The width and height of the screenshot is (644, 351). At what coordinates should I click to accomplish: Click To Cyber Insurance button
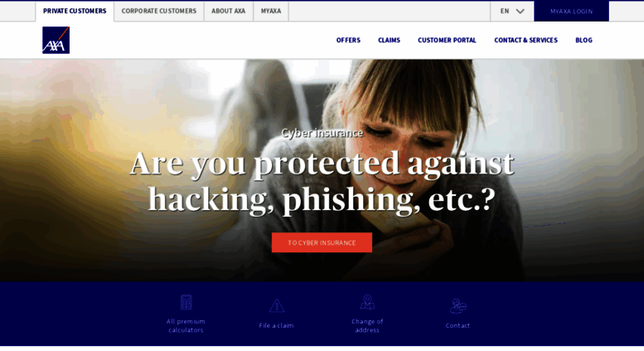[322, 242]
